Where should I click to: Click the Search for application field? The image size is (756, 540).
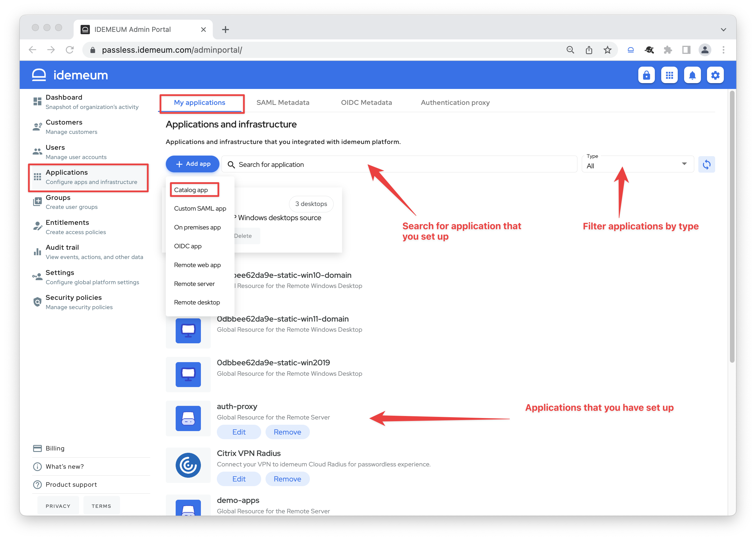[399, 164]
